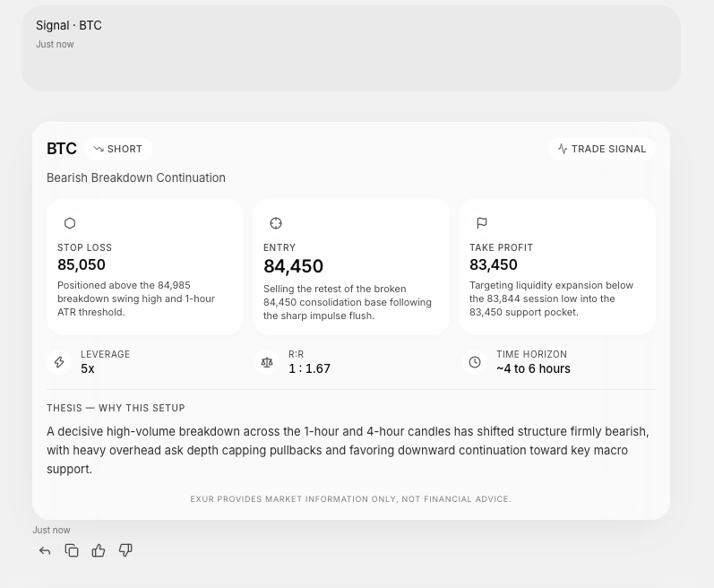Give the signal a thumbs down
The height and width of the screenshot is (588, 714).
[125, 550]
